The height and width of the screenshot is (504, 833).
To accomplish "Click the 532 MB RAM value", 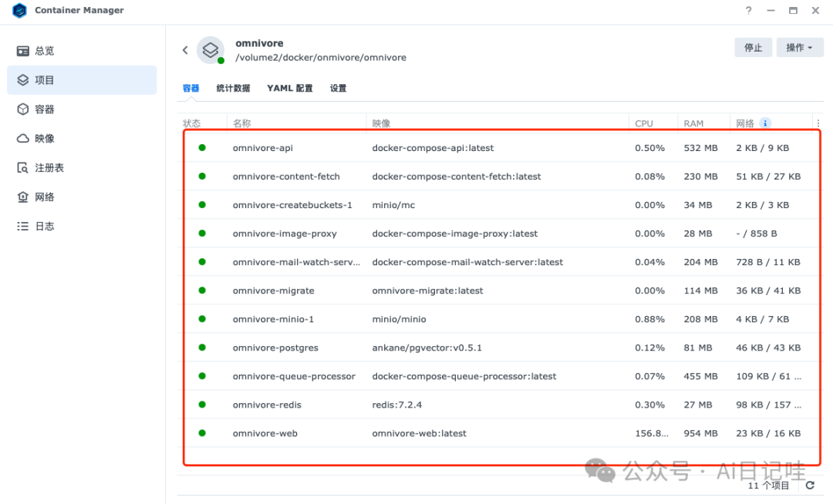I will pos(700,148).
